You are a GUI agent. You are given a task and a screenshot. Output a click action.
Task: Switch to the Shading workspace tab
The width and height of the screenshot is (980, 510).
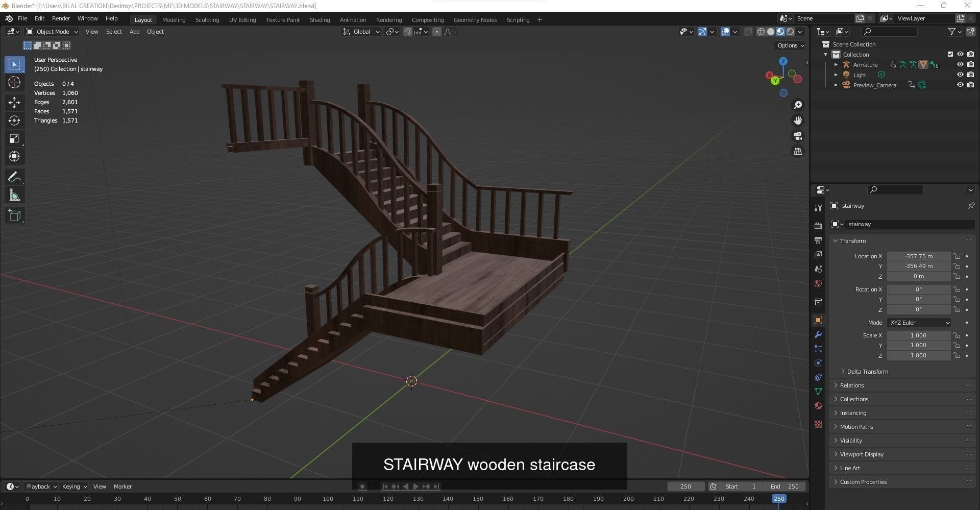[320, 20]
